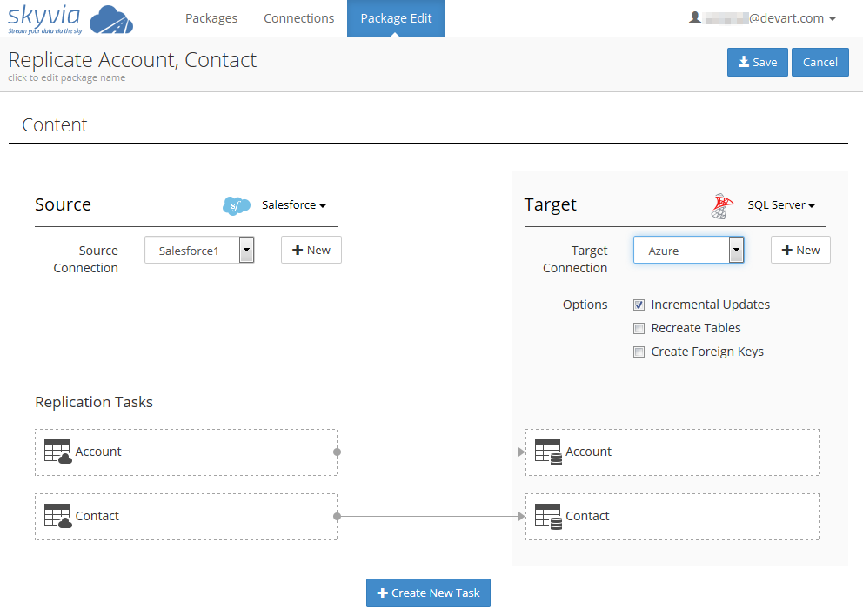Enable the Create Foreign Keys checkbox

[x=639, y=352]
